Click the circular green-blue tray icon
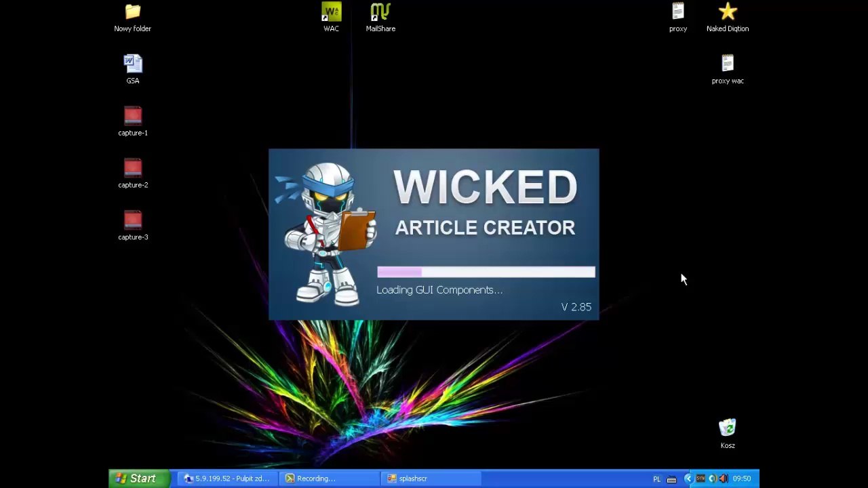This screenshot has width=868, height=488. coord(712,479)
